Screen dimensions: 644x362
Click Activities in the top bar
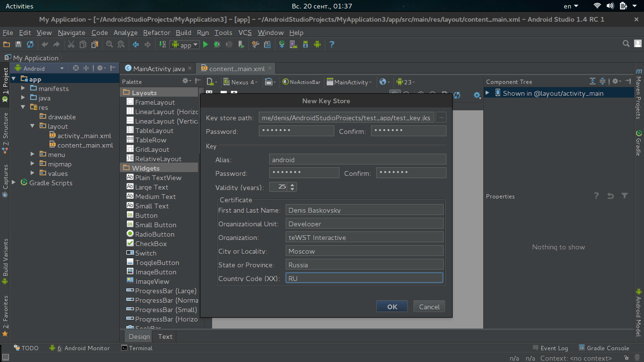[19, 6]
